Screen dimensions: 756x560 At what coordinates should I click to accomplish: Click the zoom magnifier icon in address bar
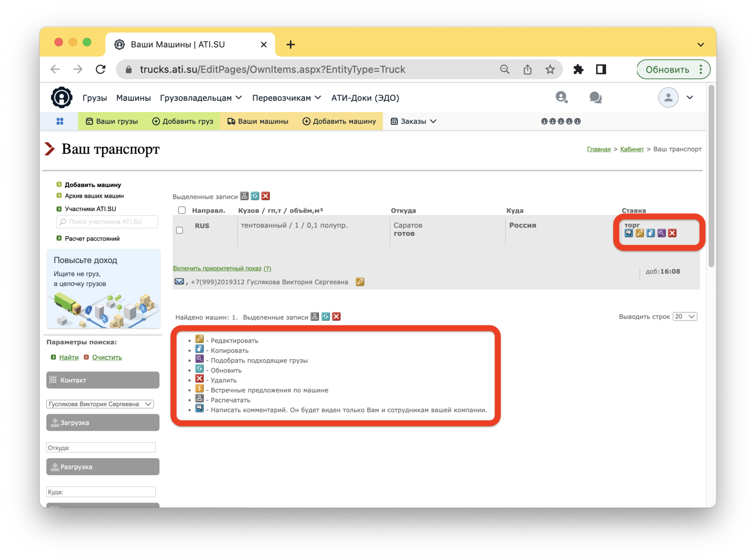coord(505,69)
